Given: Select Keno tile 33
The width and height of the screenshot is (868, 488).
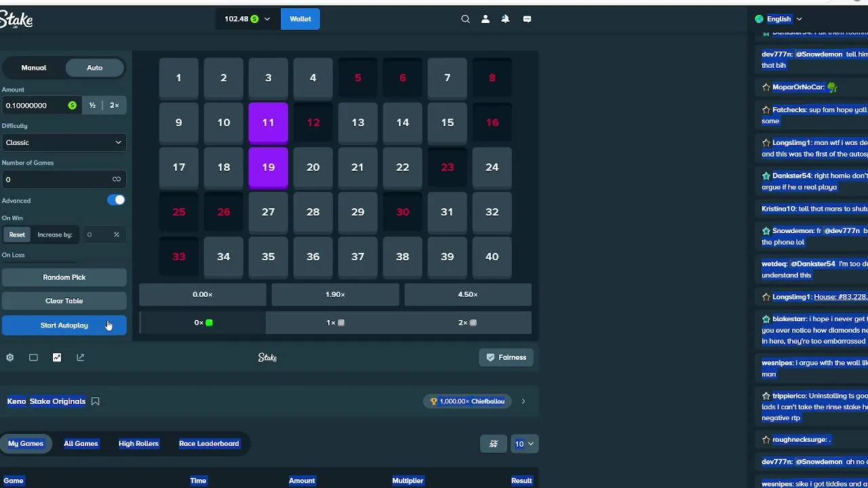Looking at the screenshot, I should point(178,257).
